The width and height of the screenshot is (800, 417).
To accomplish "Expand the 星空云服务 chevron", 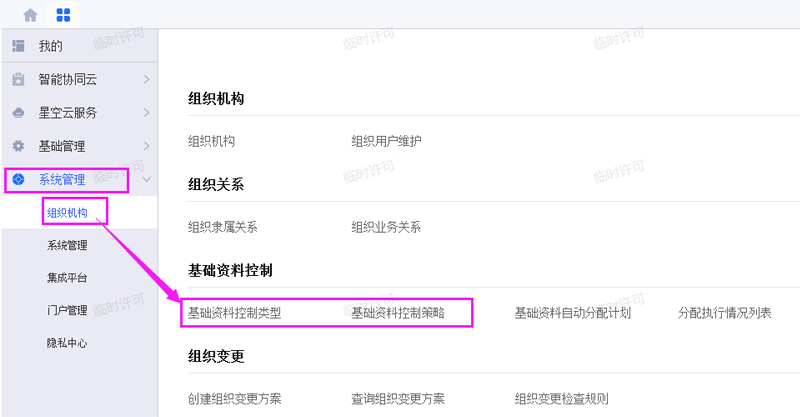I will pos(146,113).
